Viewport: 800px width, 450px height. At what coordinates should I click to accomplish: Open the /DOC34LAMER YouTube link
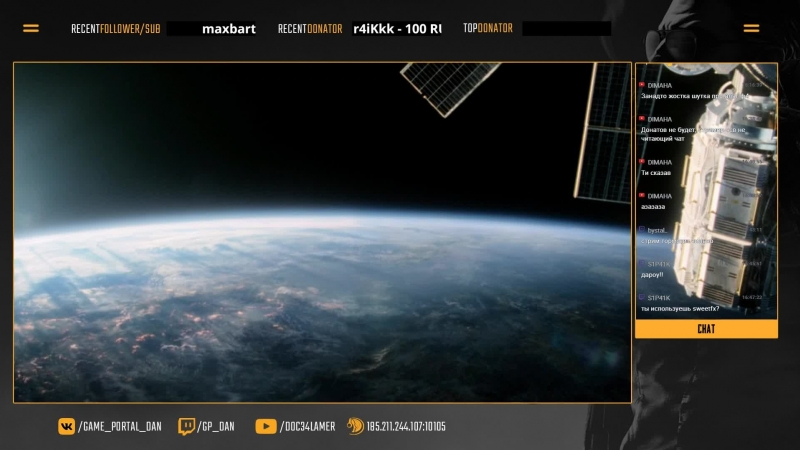click(x=307, y=427)
